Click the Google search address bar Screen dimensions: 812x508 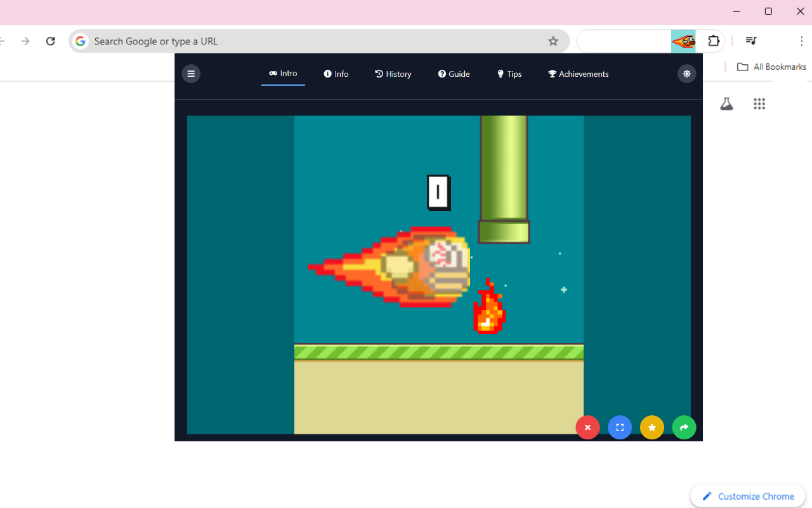(254, 41)
